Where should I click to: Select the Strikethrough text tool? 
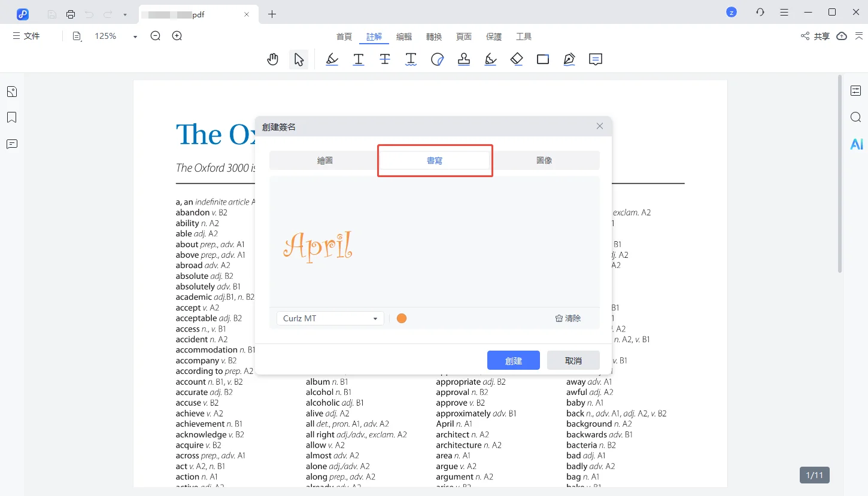tap(385, 59)
